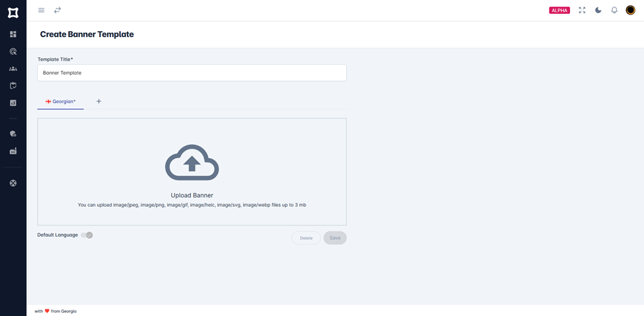The width and height of the screenshot is (644, 316).
Task: Select the Georgian language tab
Action: pyautogui.click(x=60, y=101)
